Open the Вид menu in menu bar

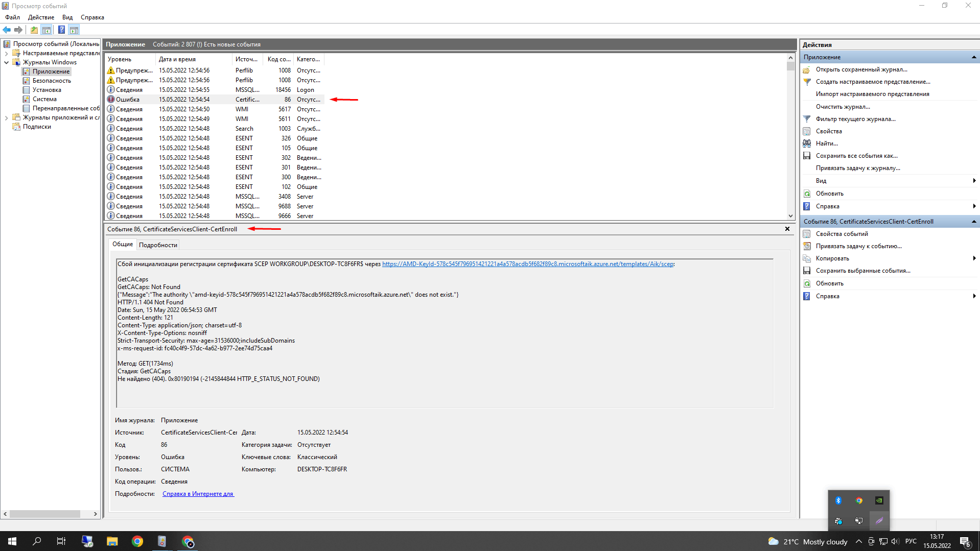[x=67, y=17]
